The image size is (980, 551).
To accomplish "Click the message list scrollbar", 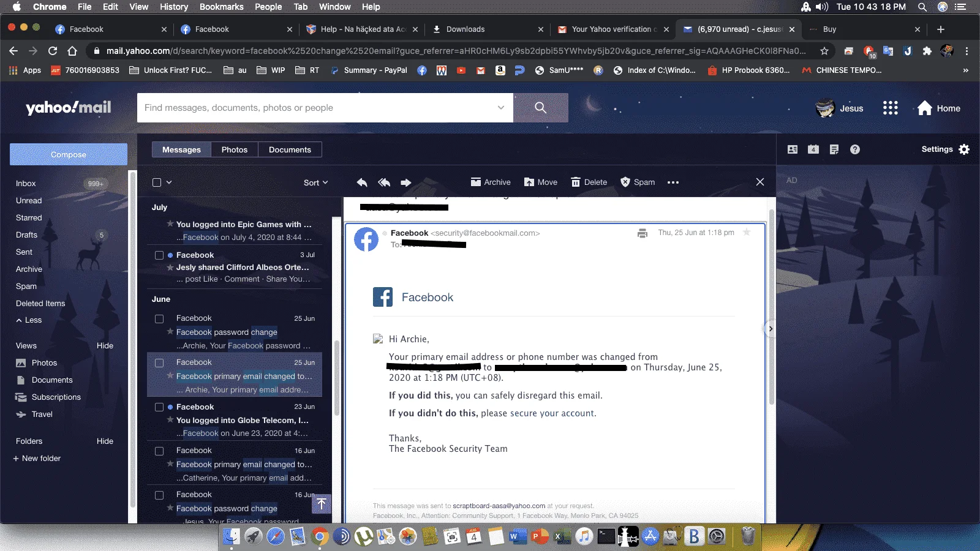I will coord(336,380).
